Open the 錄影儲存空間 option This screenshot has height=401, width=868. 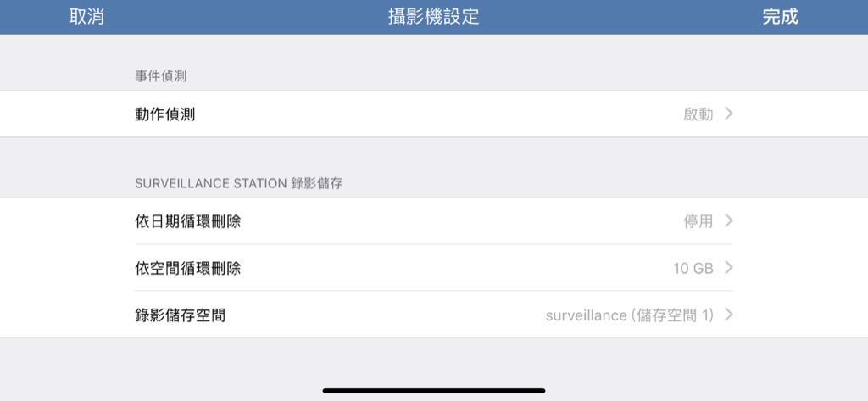434,315
